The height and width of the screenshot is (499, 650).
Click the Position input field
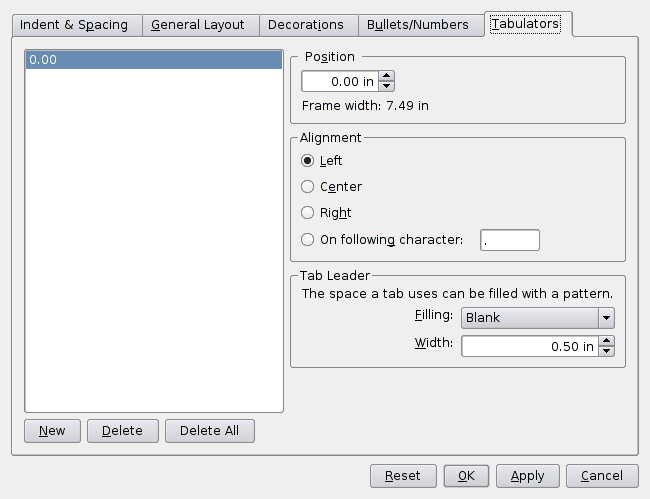pyautogui.click(x=339, y=81)
